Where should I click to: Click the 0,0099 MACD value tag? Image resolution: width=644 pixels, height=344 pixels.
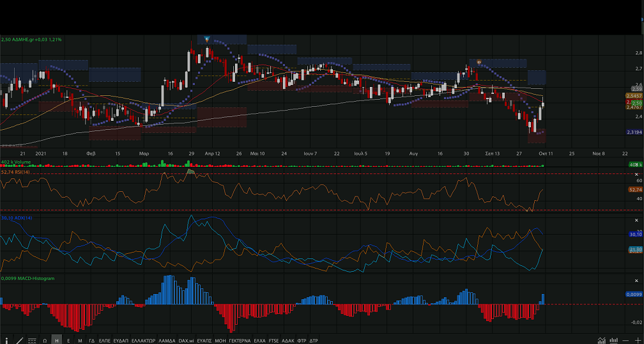[634, 294]
